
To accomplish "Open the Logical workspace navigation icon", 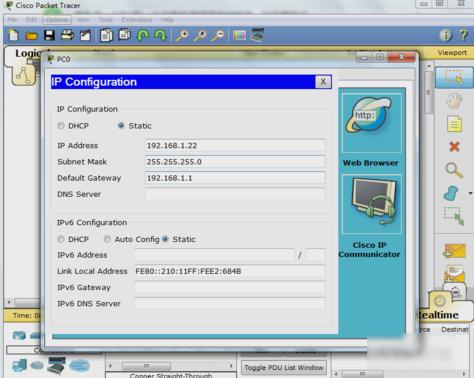I will pyautogui.click(x=23, y=75).
